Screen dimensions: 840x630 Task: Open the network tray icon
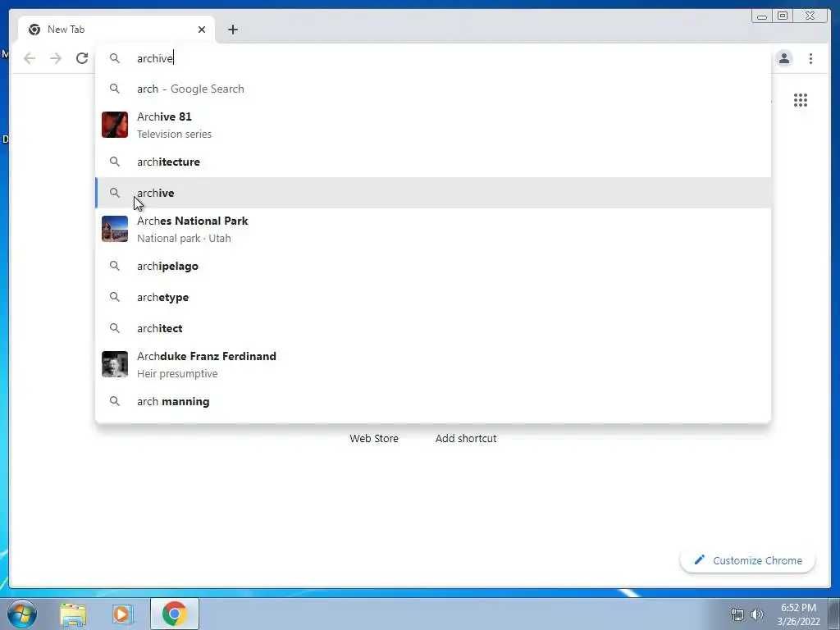737,614
